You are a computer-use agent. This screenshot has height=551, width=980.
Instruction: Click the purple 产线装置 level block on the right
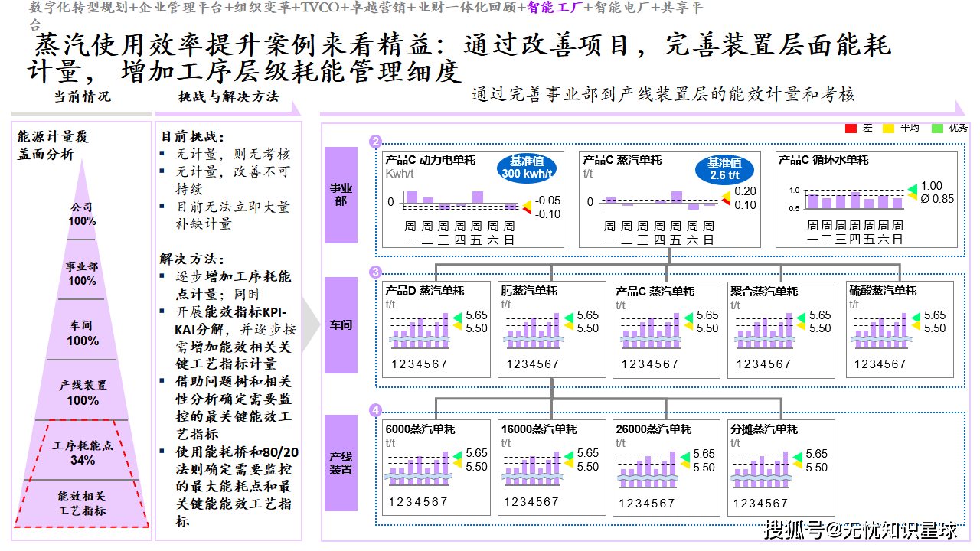341,462
